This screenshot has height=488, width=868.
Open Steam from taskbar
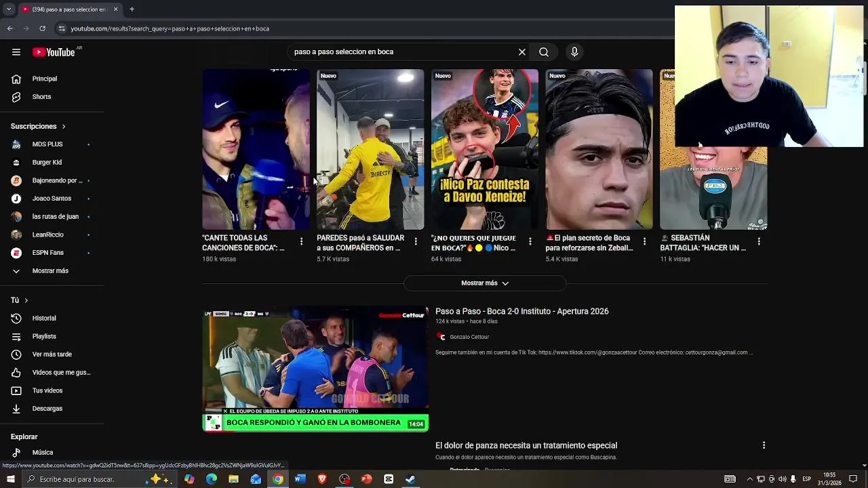click(410, 479)
